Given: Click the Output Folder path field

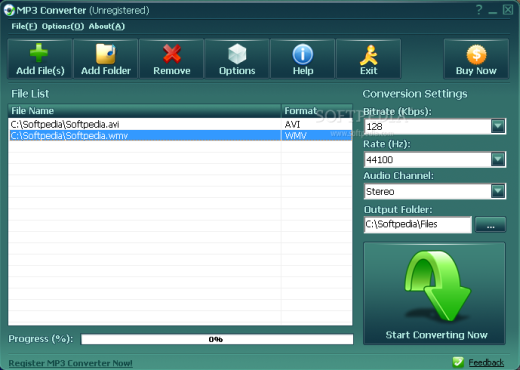Looking at the screenshot, I should 418,224.
